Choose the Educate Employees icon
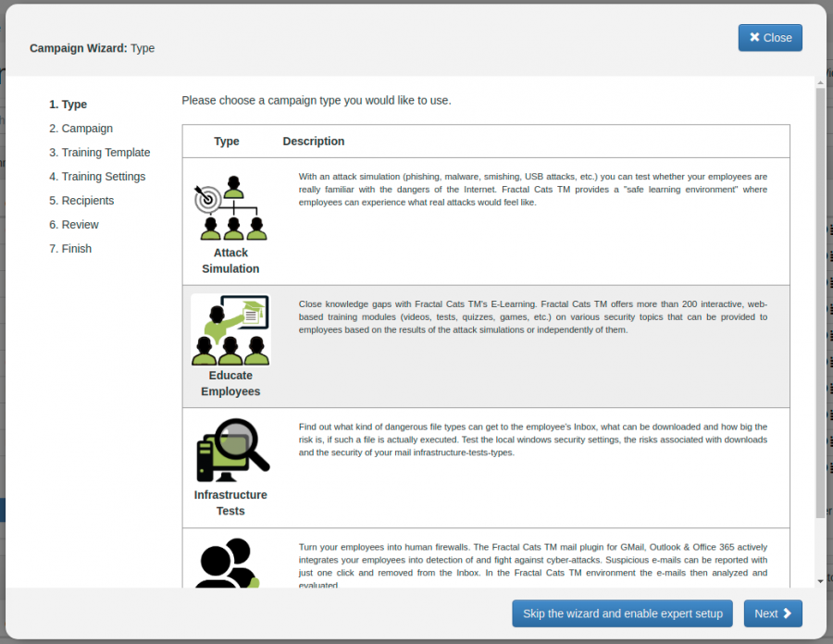This screenshot has width=833, height=644. click(230, 329)
